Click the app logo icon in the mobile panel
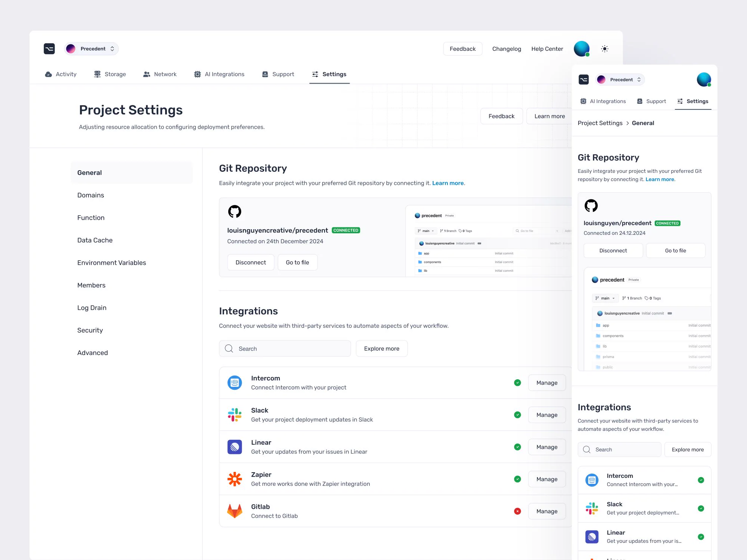747x560 pixels. point(584,80)
